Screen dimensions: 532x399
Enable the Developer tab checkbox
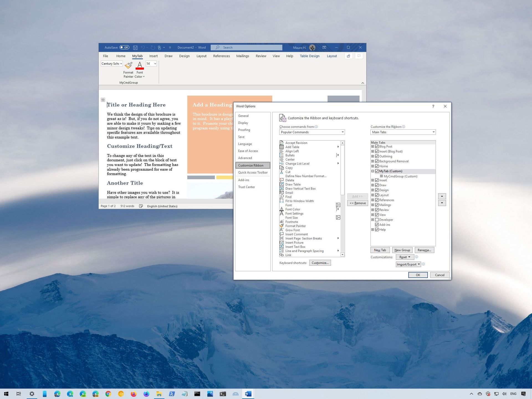click(x=377, y=220)
